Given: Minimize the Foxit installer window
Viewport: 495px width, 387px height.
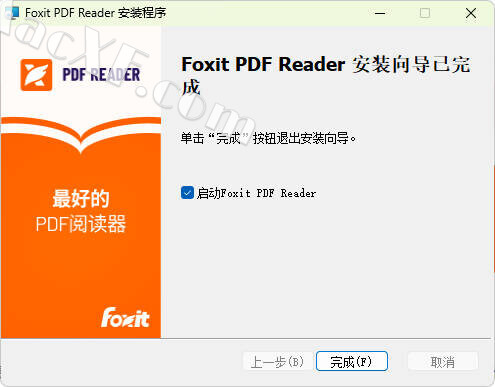Looking at the screenshot, I should click(x=380, y=13).
